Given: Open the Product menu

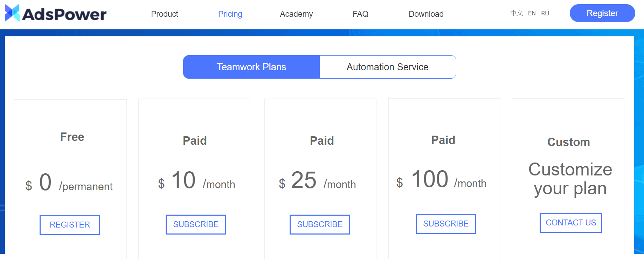Looking at the screenshot, I should [x=165, y=14].
